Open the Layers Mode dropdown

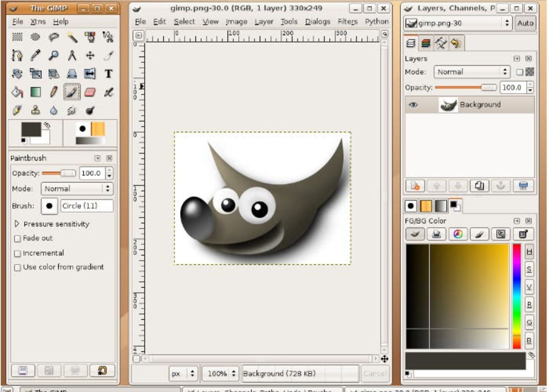(x=472, y=72)
